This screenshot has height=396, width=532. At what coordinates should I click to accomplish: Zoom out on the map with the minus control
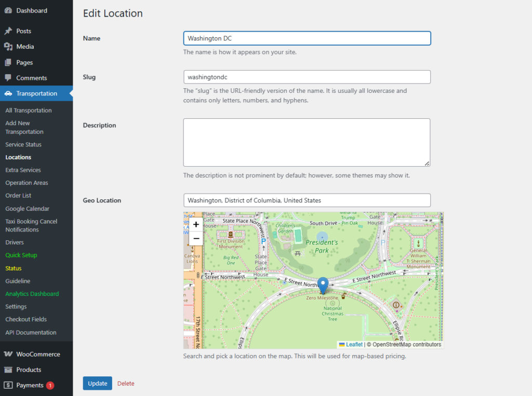(x=196, y=238)
